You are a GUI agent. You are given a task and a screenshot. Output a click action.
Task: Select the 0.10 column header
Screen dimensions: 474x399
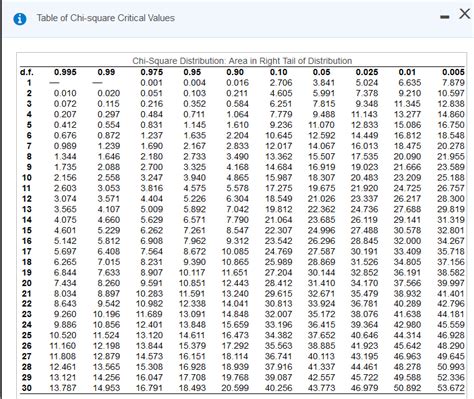279,72
